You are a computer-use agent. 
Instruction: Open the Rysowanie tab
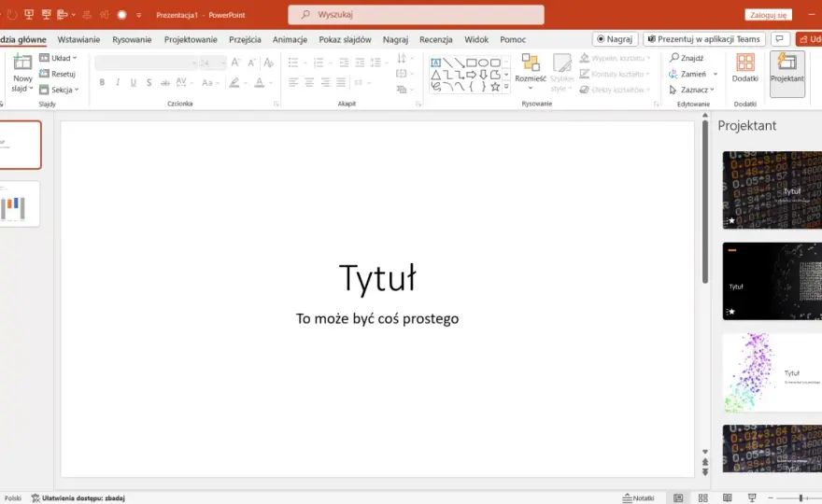pos(132,39)
